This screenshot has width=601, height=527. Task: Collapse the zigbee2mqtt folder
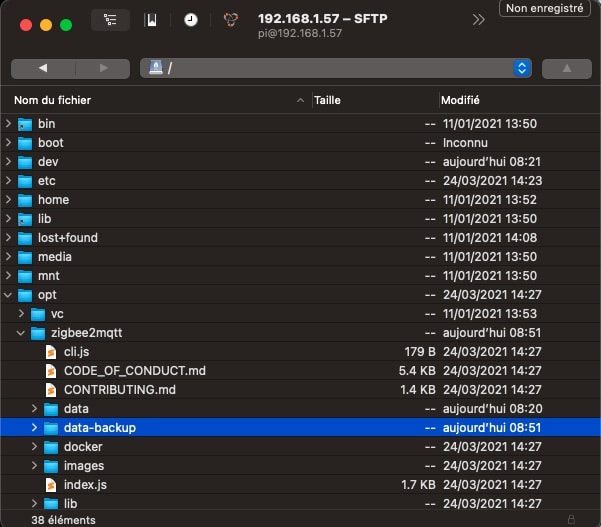[x=22, y=333]
